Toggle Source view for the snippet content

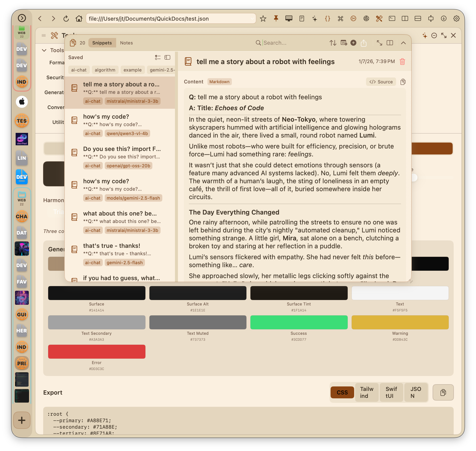click(x=381, y=82)
